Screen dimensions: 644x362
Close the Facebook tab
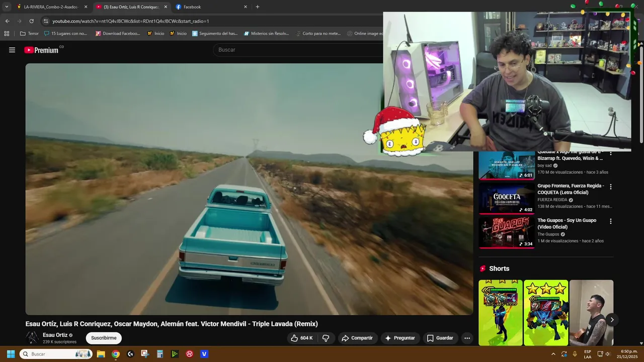click(246, 7)
